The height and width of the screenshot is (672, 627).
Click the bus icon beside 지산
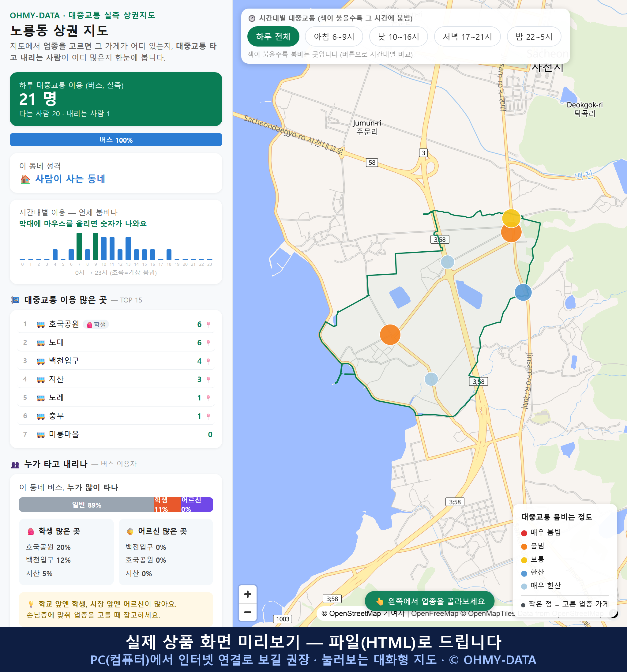pyautogui.click(x=40, y=380)
